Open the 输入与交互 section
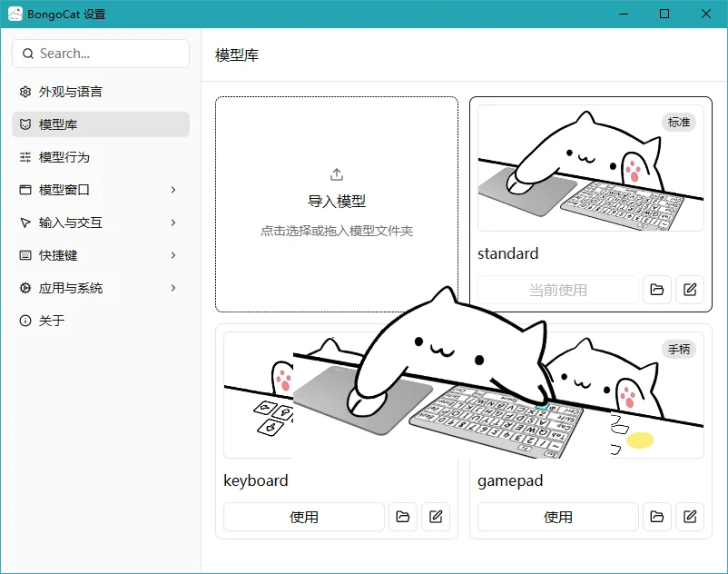The width and height of the screenshot is (728, 574). click(x=101, y=223)
